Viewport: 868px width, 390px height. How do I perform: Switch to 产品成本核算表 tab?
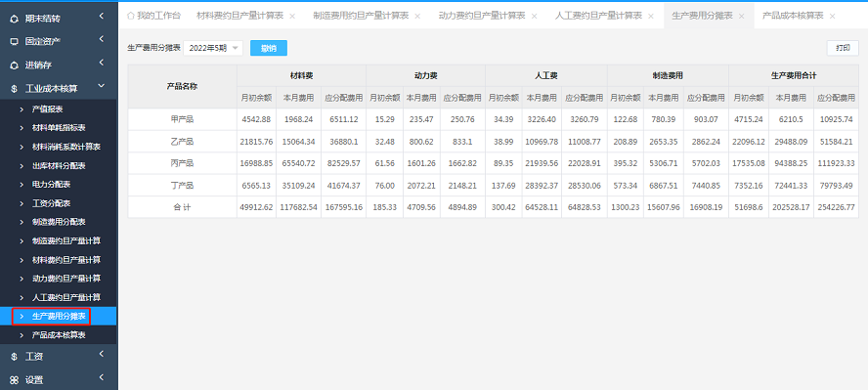point(793,16)
